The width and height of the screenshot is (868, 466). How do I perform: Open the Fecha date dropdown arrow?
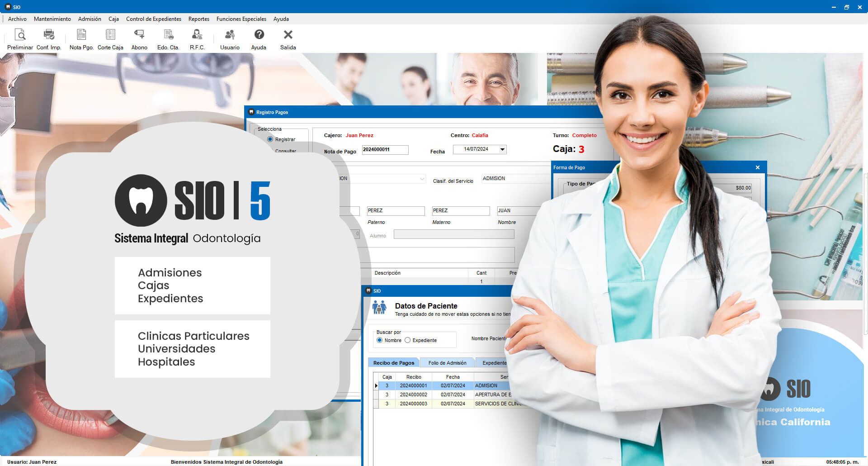(x=502, y=149)
